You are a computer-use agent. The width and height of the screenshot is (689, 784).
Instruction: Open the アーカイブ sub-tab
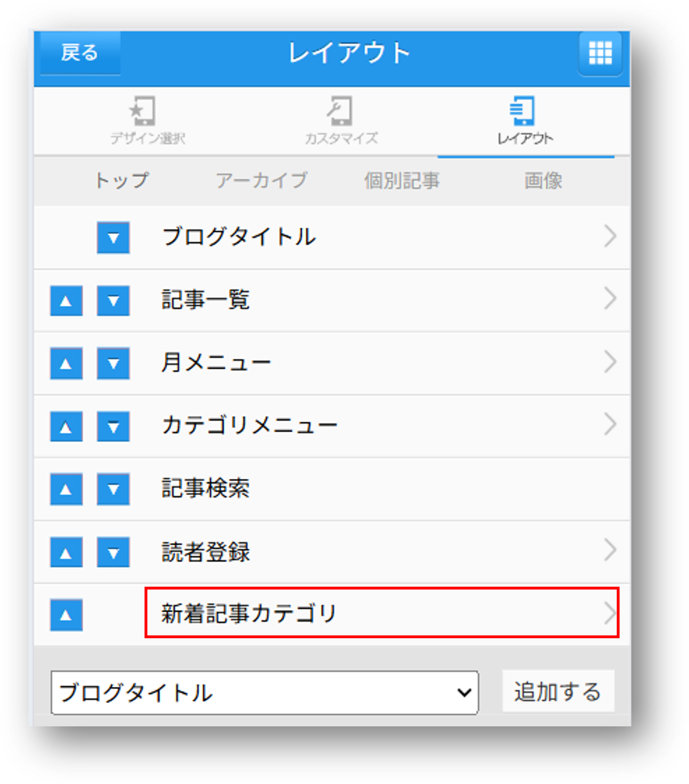tap(262, 181)
